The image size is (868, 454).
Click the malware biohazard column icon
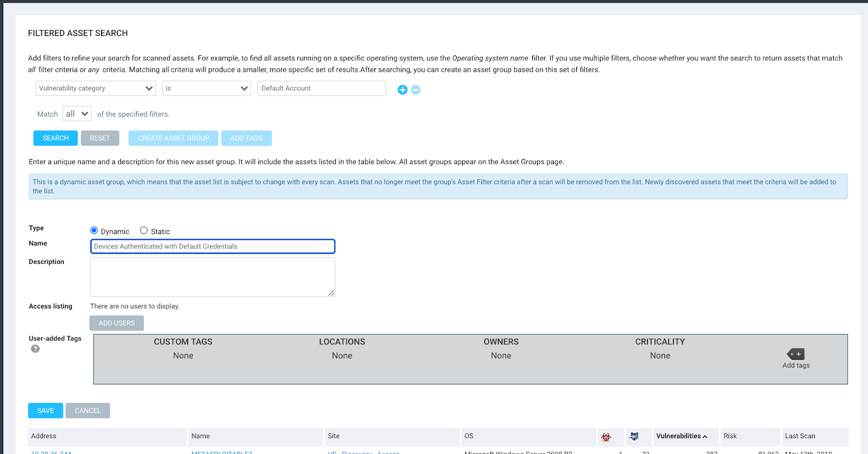(x=606, y=437)
